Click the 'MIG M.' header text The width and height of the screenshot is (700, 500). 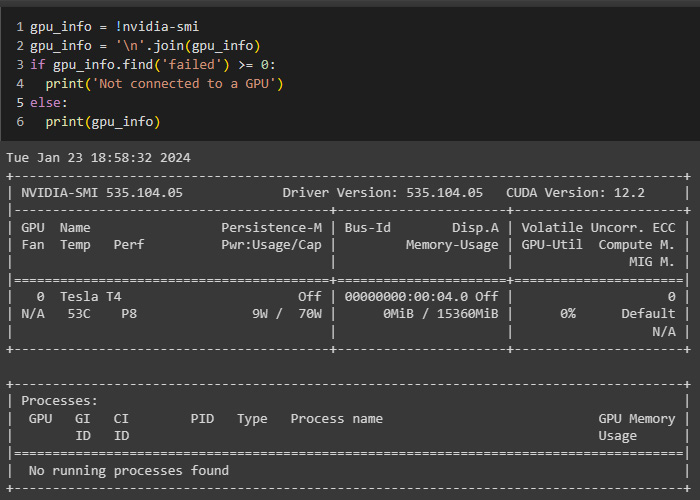pos(652,262)
